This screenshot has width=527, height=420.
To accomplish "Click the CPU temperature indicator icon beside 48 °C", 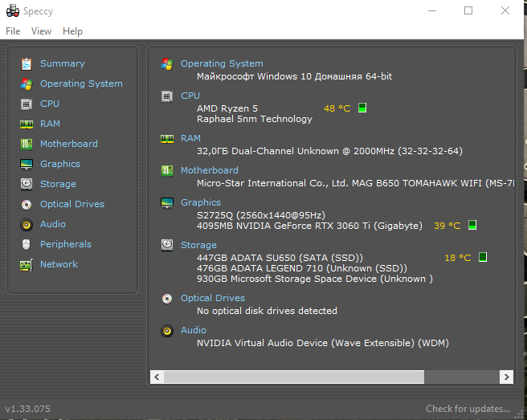I will tap(362, 108).
